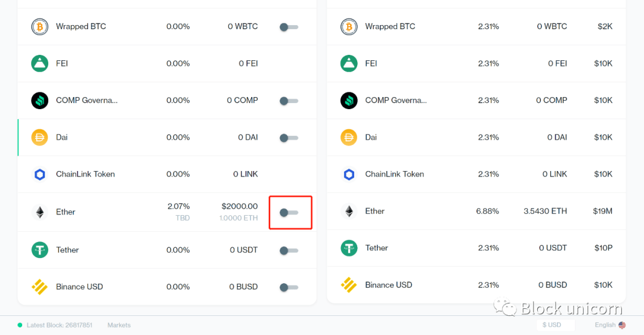This screenshot has height=335, width=644.
Task: Open Ether row in borrow markets
Action: point(476,212)
